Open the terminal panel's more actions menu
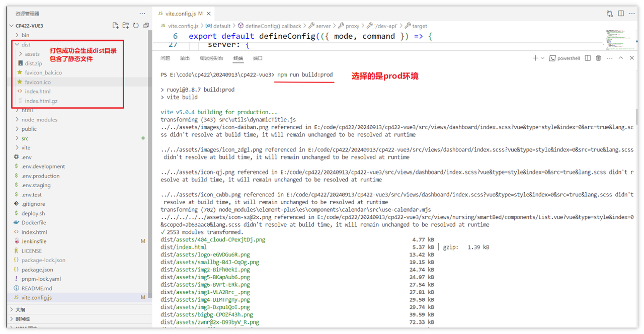644x334 pixels. (x=610, y=58)
